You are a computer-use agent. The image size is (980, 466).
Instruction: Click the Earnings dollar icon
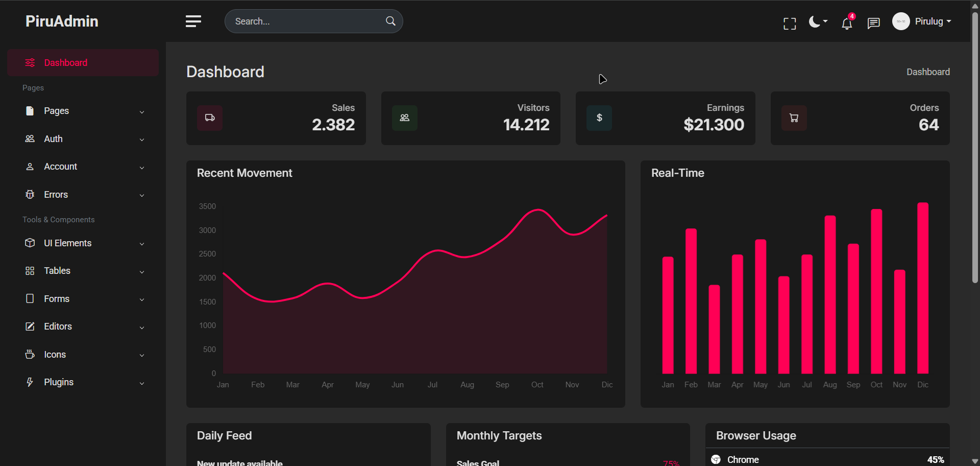(x=599, y=118)
